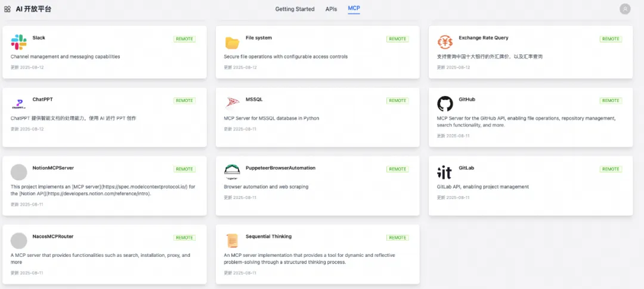Click the File system folder icon
Image resolution: width=644 pixels, height=289 pixels.
232,43
